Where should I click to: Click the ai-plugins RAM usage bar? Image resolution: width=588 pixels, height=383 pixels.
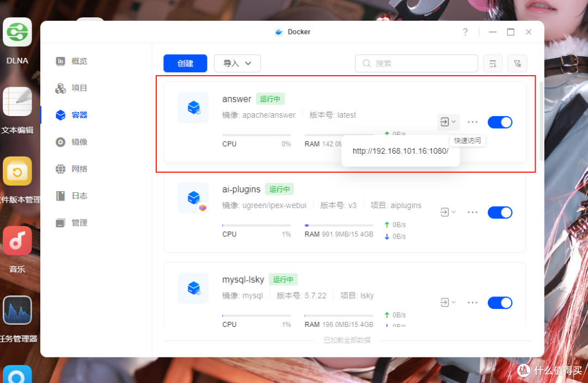point(339,226)
